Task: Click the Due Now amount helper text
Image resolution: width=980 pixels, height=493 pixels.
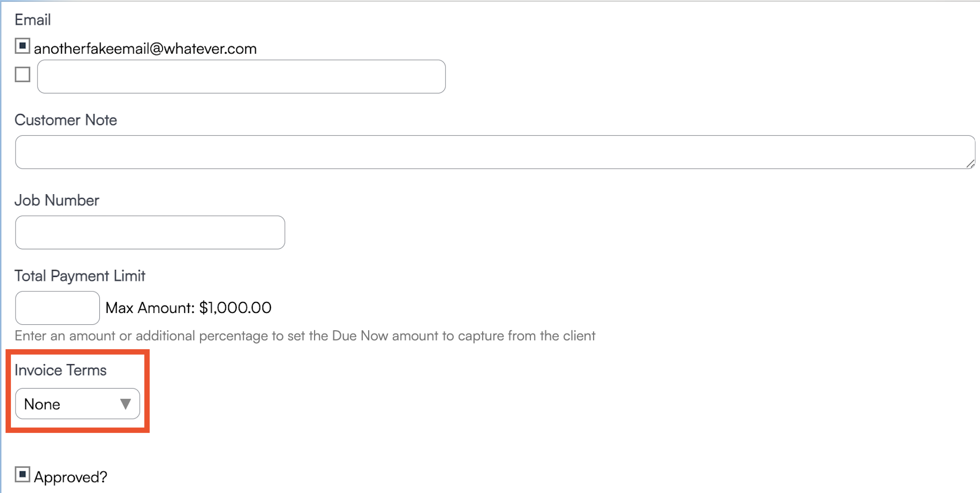Action: [x=305, y=336]
